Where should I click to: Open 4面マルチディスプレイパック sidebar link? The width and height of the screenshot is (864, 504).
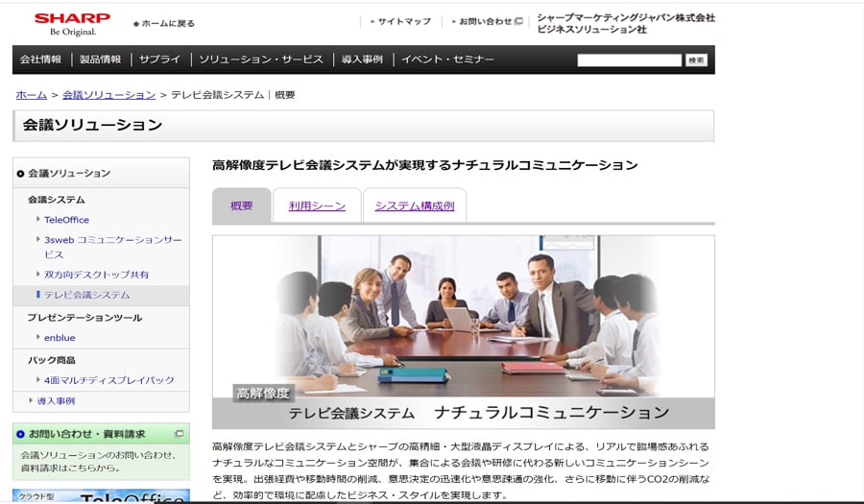coord(109,380)
